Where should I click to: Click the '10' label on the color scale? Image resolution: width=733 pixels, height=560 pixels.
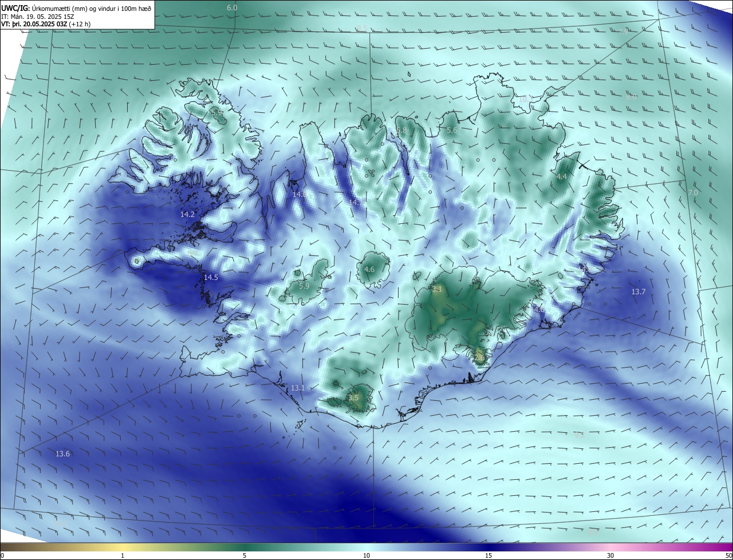pyautogui.click(x=366, y=555)
